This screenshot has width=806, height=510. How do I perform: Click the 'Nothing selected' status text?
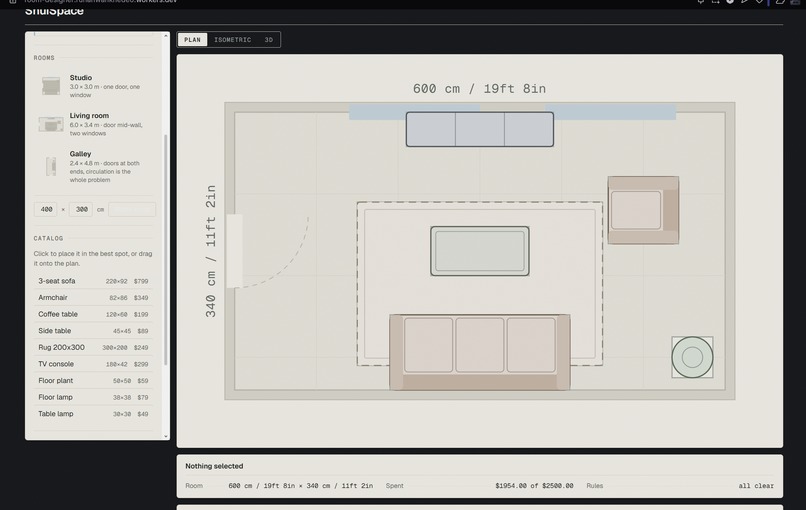[214, 466]
